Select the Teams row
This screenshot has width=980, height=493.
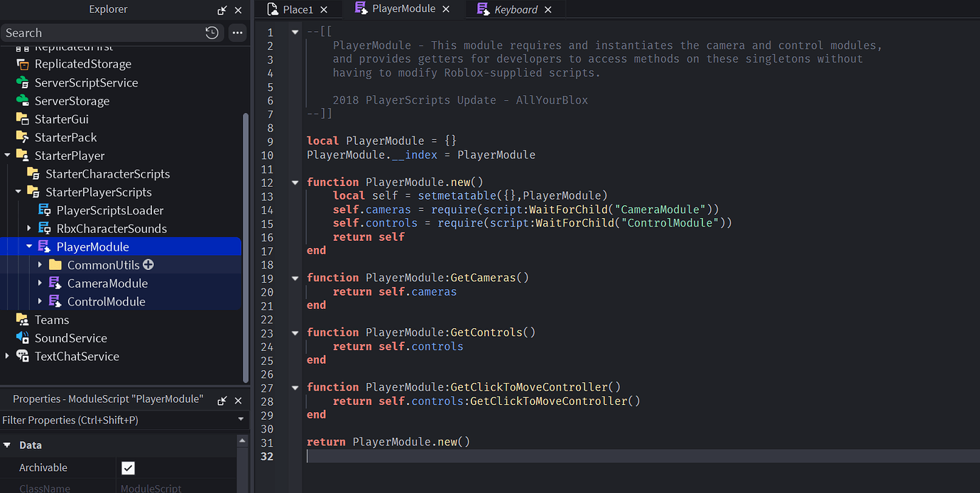click(121, 320)
